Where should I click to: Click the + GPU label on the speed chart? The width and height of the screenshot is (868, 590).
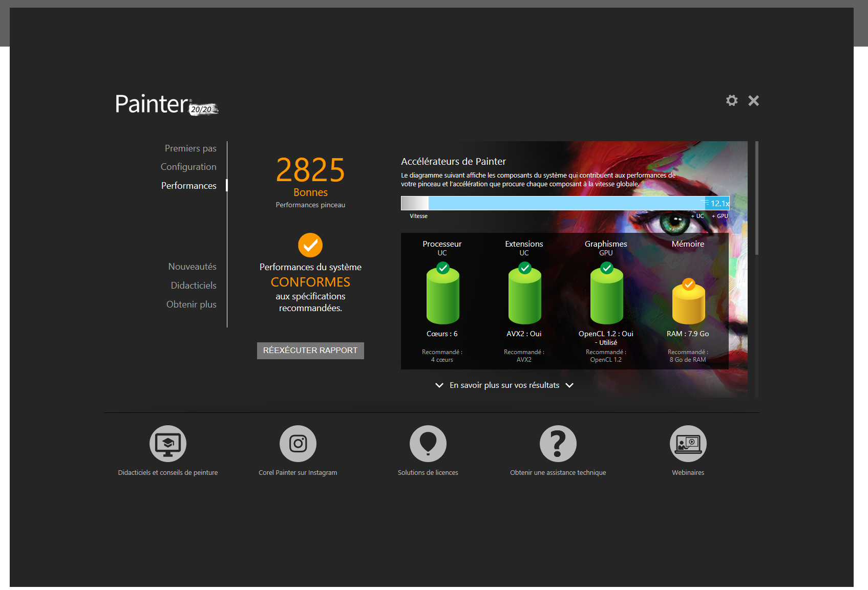[x=719, y=215]
